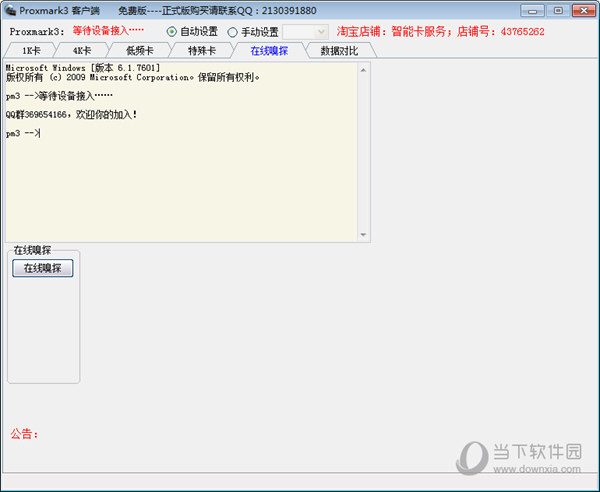Minimize the Proxmark3 window
Screen dimensions: 600x492
(x=532, y=10)
